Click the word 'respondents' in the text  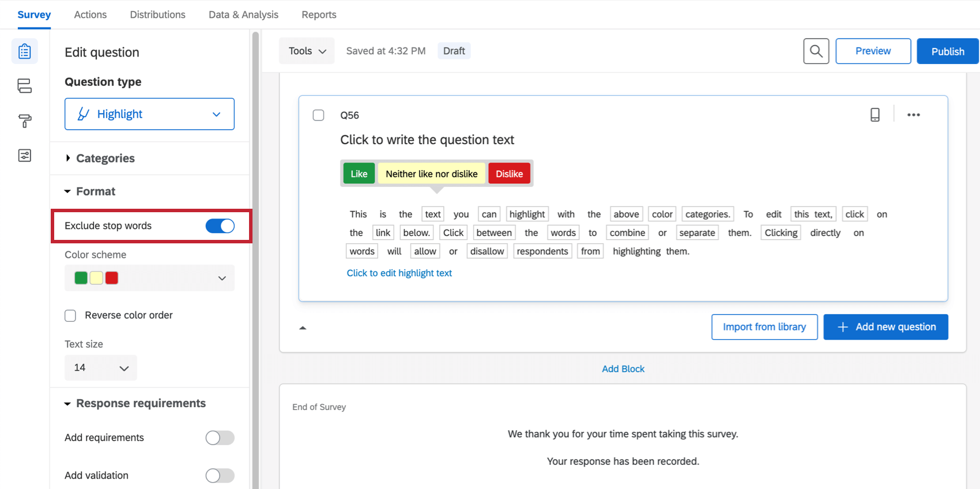pyautogui.click(x=542, y=251)
